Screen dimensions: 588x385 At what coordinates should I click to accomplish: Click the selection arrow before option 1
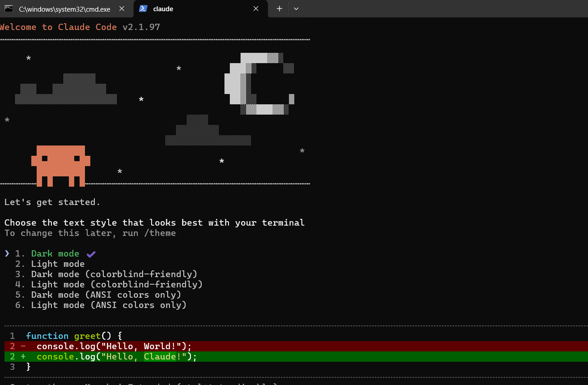click(7, 254)
